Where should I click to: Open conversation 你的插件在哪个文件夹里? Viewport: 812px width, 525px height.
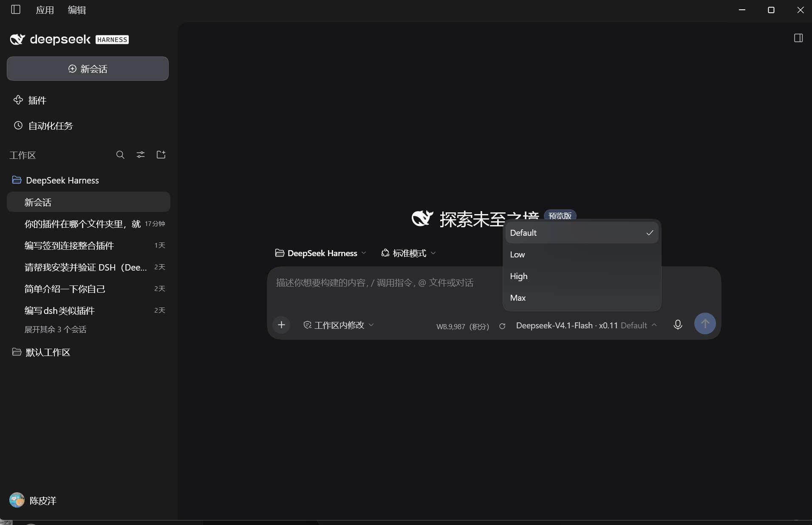(x=88, y=224)
